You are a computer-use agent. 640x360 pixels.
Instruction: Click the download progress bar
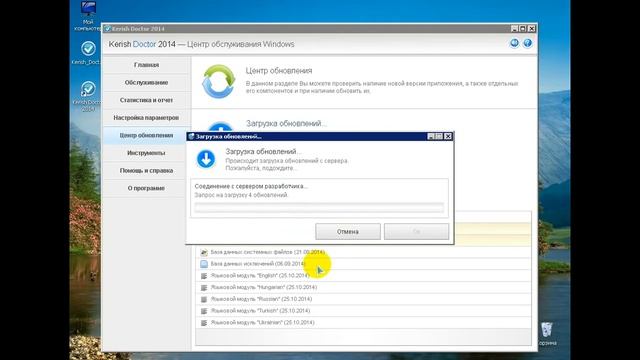(x=319, y=207)
